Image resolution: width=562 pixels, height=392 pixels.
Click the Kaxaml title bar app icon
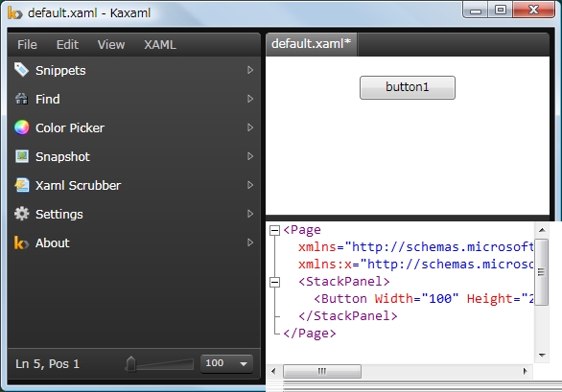coord(14,13)
